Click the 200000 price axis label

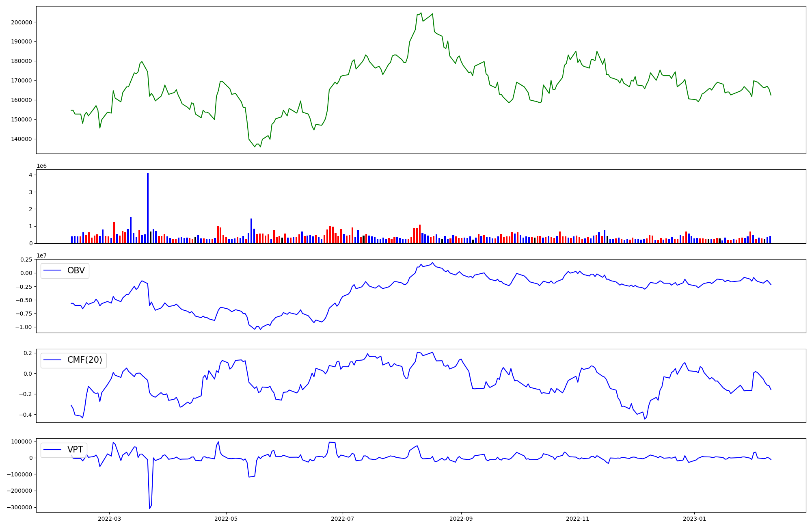tap(22, 22)
